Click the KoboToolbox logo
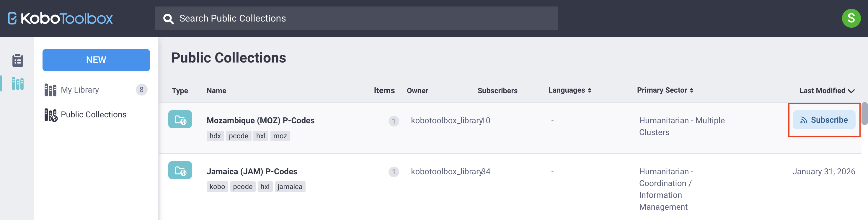This screenshot has height=220, width=868. click(60, 19)
